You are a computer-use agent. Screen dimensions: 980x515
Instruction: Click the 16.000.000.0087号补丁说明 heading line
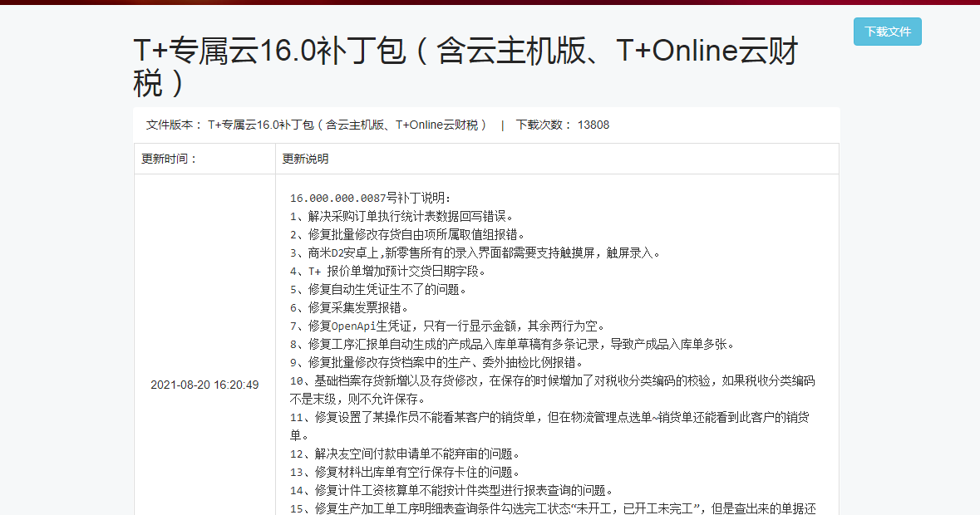click(x=370, y=198)
